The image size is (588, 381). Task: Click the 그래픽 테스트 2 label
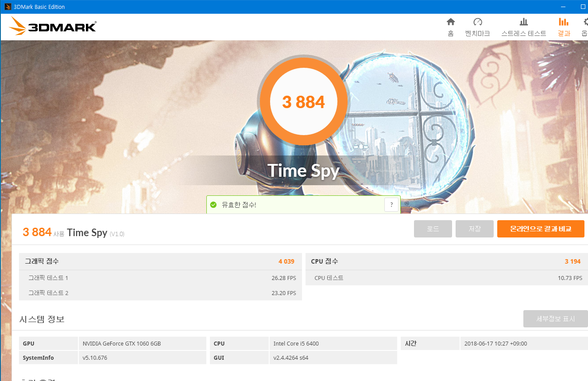coord(48,293)
